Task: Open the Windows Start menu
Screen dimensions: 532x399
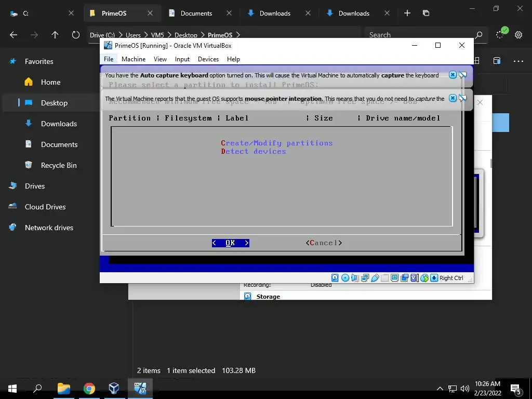Action: (12, 389)
